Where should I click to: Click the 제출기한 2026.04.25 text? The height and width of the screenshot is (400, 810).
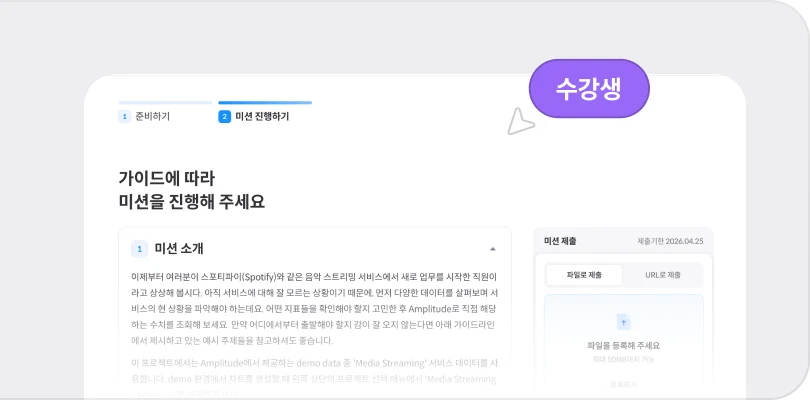tap(670, 241)
